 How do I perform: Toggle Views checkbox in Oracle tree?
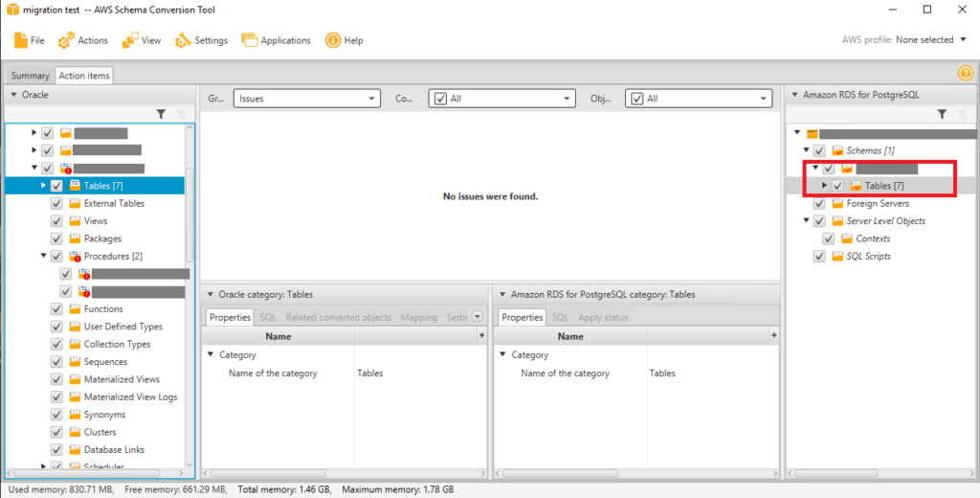pos(56,221)
